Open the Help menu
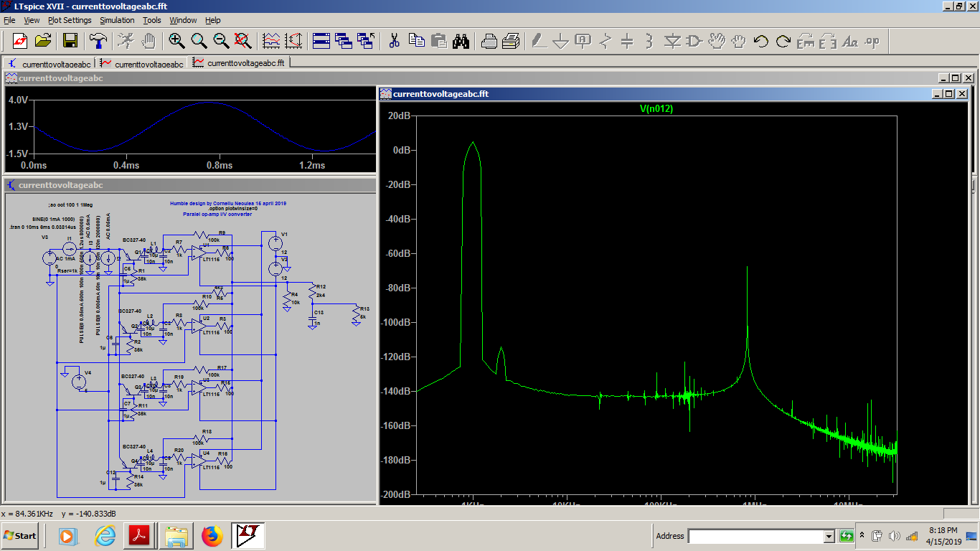980x551 pixels. [213, 20]
